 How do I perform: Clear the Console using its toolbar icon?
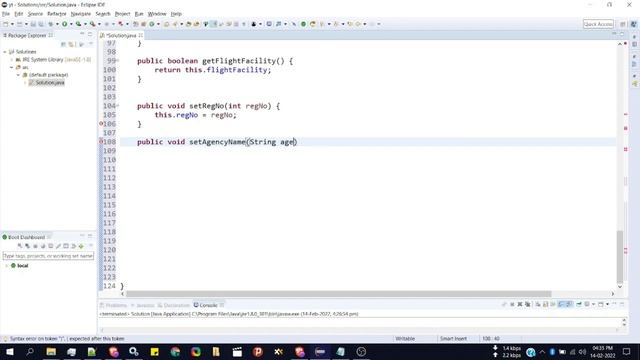coord(538,304)
